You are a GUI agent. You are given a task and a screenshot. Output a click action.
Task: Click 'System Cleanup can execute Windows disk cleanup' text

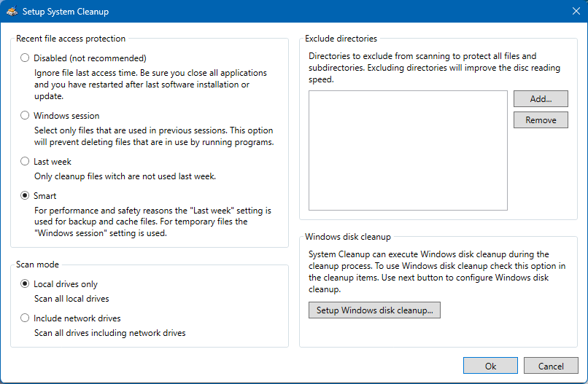tap(437, 272)
